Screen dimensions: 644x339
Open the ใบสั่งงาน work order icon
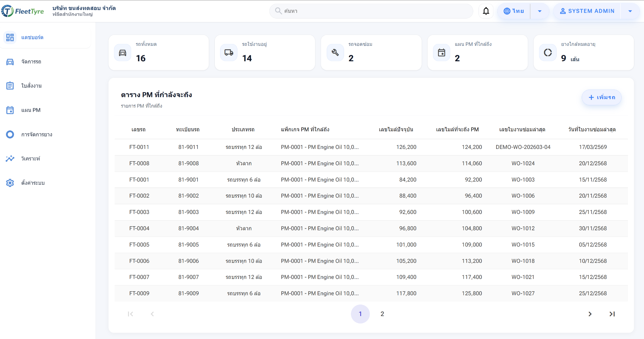[10, 85]
